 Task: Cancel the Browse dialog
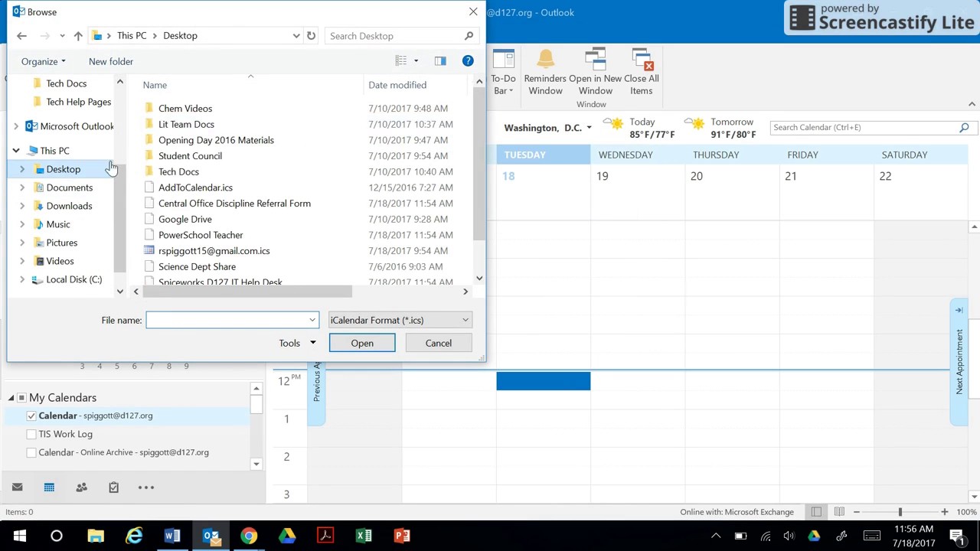(x=439, y=343)
